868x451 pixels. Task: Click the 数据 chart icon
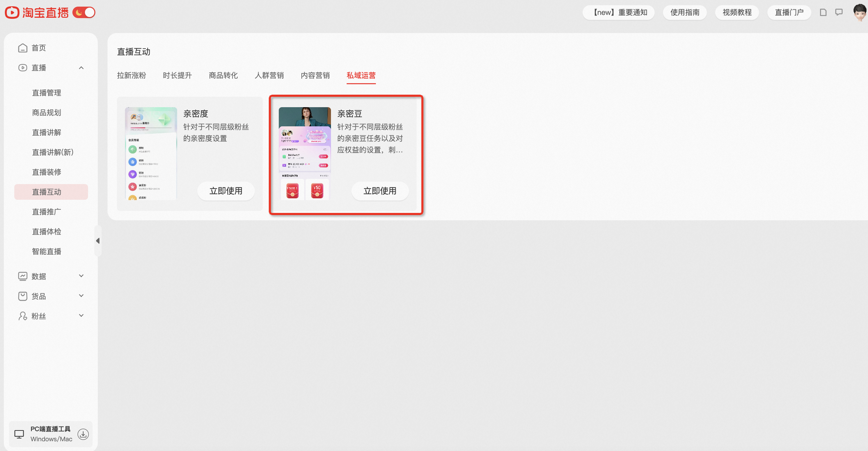(x=23, y=276)
